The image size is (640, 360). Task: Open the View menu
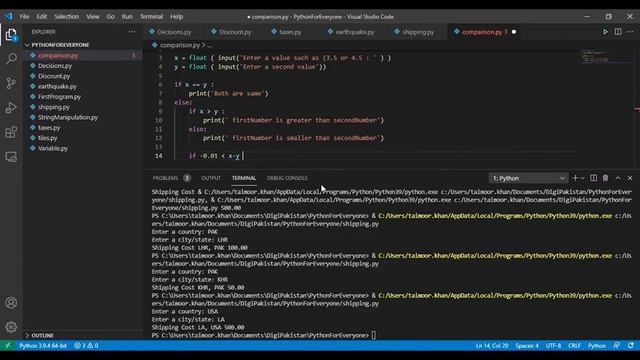(x=93, y=17)
